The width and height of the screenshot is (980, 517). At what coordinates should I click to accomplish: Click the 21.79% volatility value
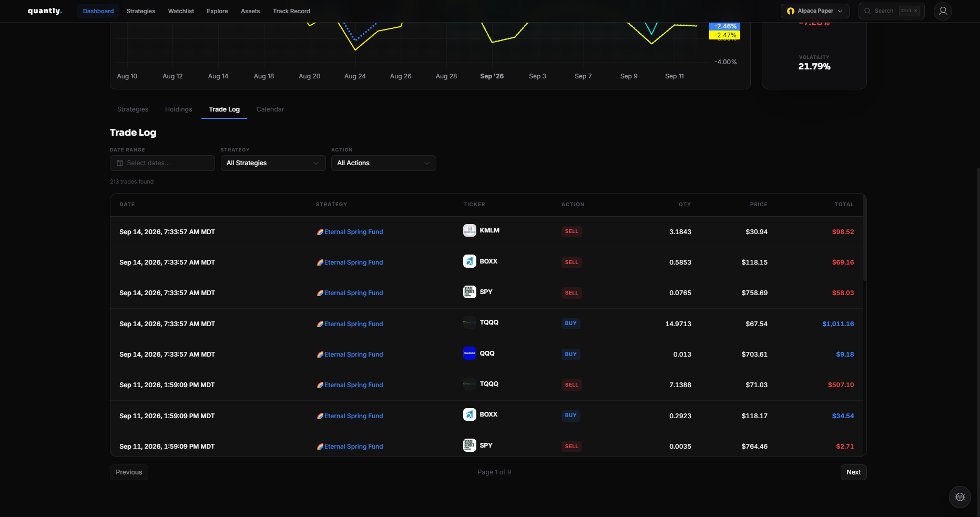point(814,66)
